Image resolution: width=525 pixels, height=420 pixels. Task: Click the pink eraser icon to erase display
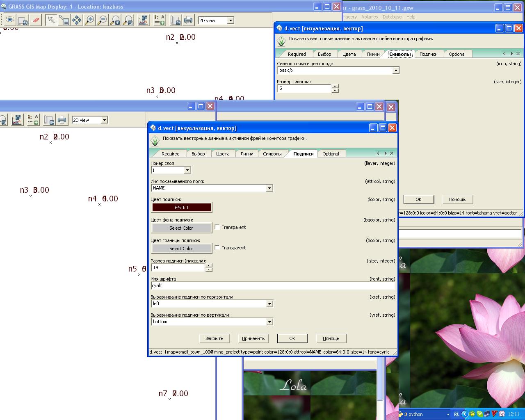pos(36,20)
